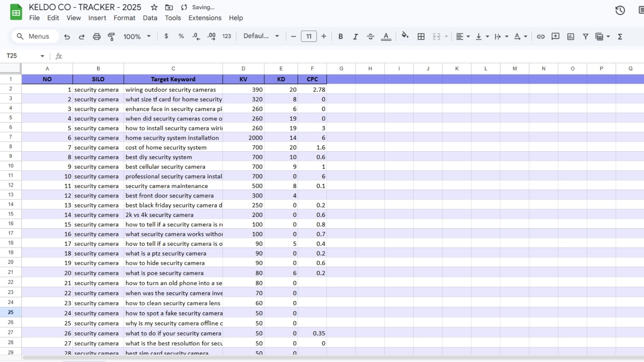Open the borders tool

tap(421, 37)
